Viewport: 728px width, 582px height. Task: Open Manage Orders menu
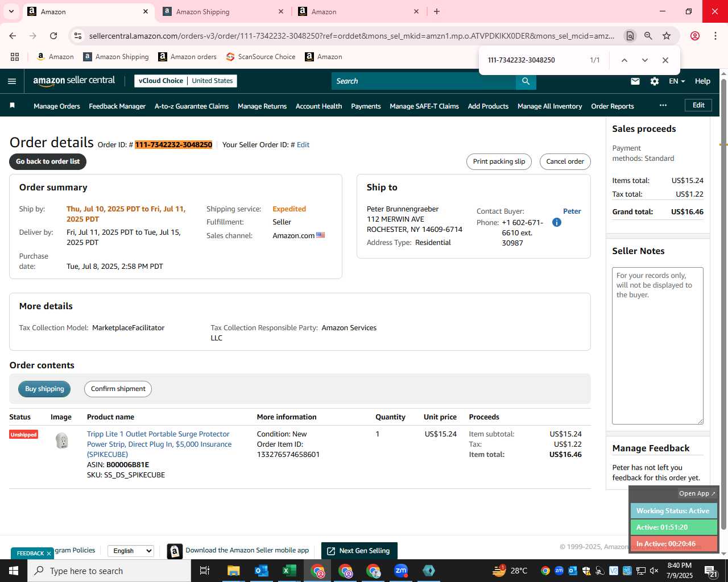(57, 106)
